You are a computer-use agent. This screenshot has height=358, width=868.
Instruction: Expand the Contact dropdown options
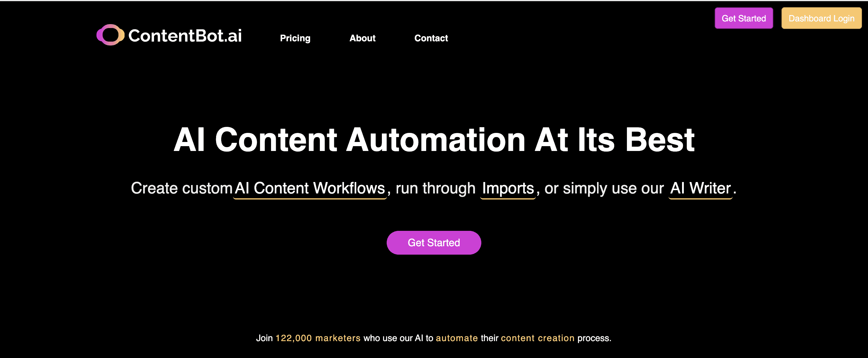point(431,38)
